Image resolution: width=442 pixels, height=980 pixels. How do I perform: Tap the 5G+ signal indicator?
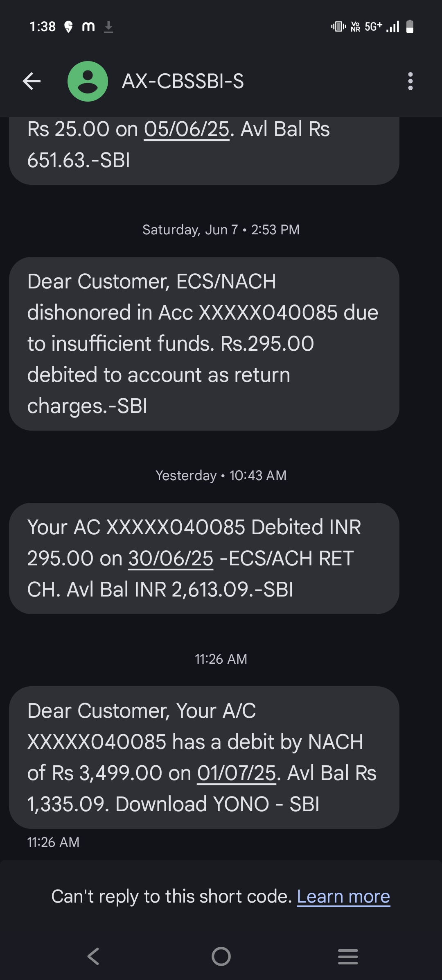tap(373, 27)
